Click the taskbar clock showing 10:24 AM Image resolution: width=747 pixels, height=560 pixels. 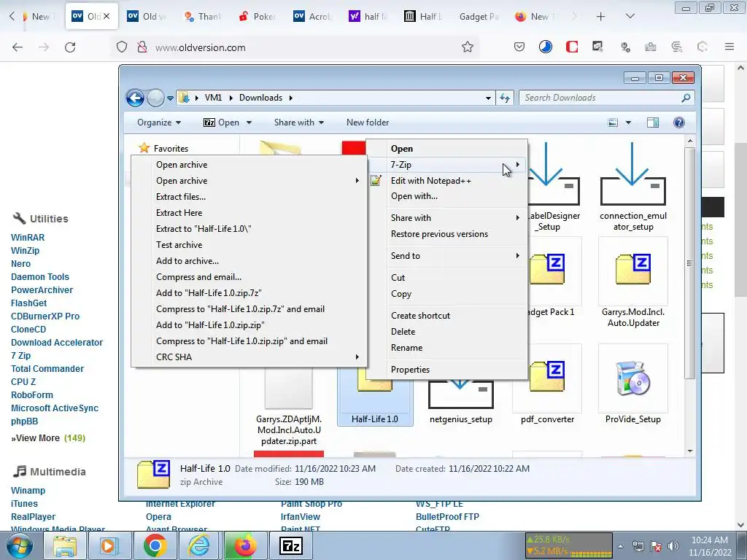(x=709, y=546)
